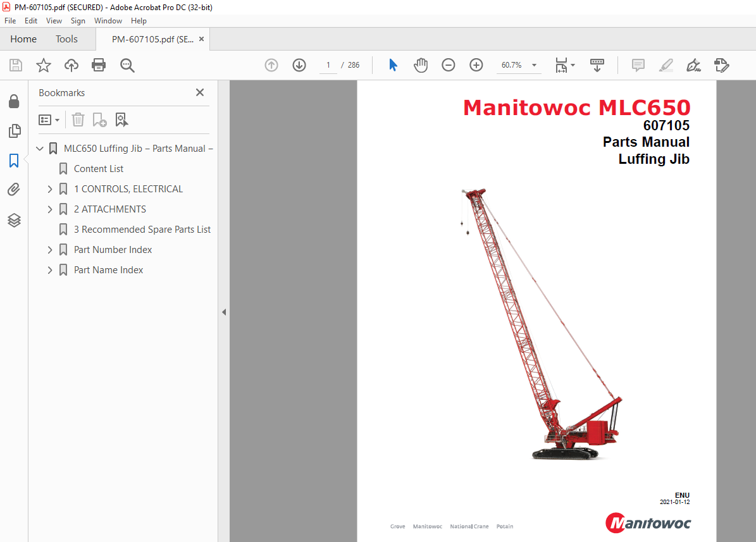
Task: Select 2 ATTACHMENTS bookmark label
Action: (x=110, y=209)
